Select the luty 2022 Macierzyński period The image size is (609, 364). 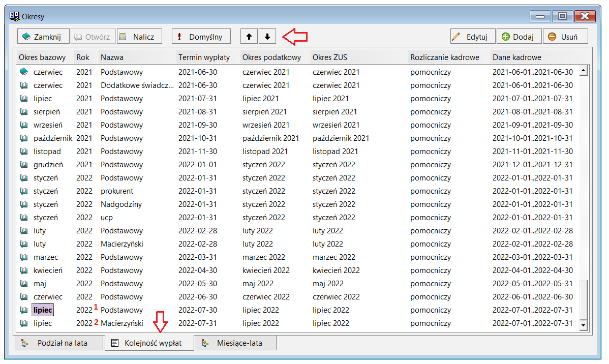pos(296,244)
